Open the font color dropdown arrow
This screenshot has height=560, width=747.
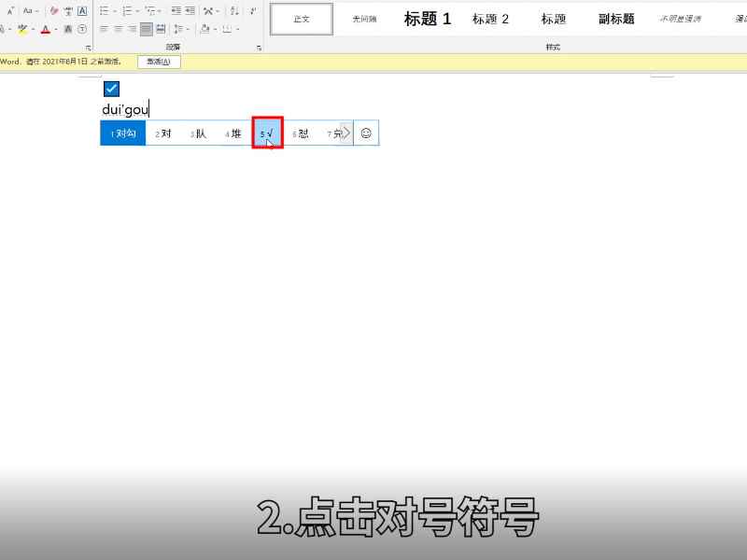[56, 29]
